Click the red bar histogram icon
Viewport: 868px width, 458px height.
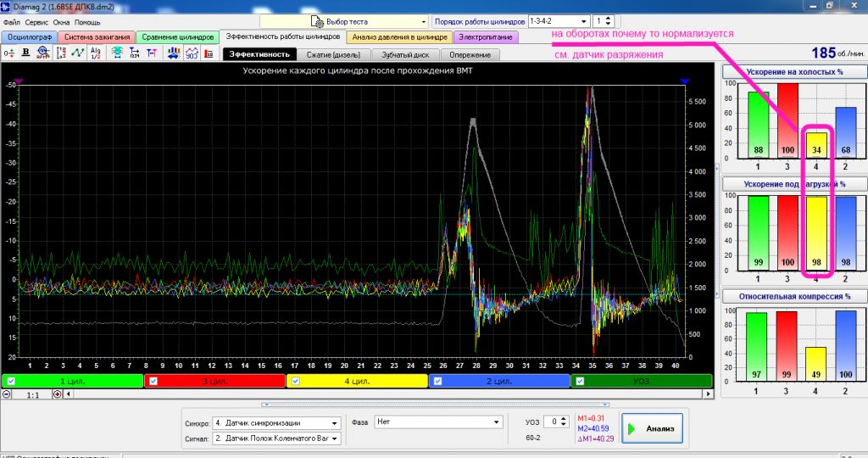[209, 53]
